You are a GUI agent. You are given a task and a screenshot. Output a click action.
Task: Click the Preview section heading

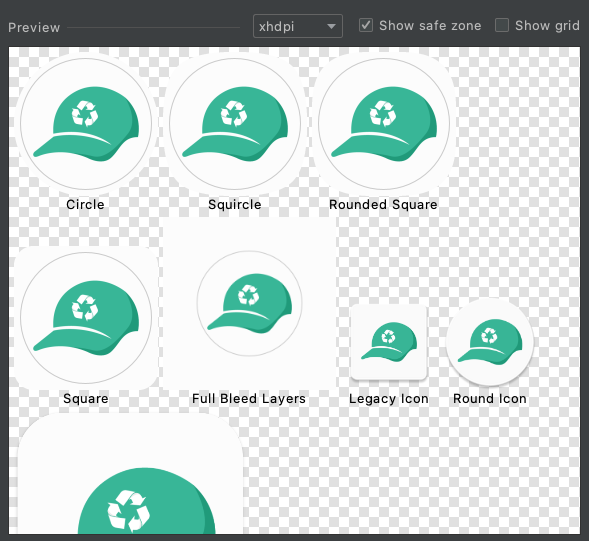pyautogui.click(x=34, y=27)
